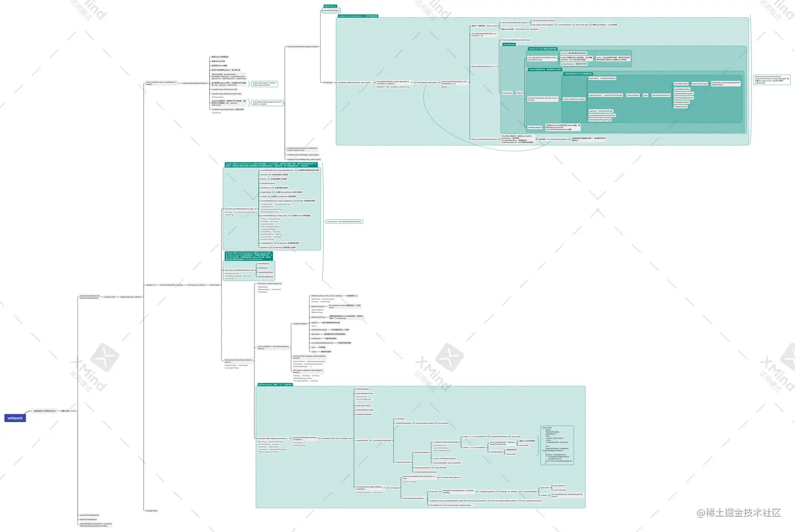Select the this.compile node
The image size is (795, 532).
(215, 285)
